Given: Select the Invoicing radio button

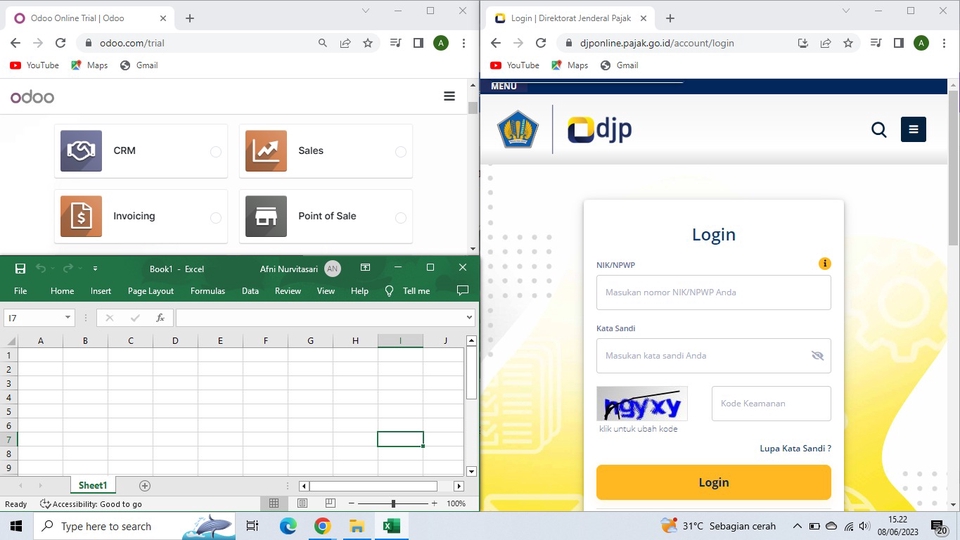Looking at the screenshot, I should click(216, 217).
